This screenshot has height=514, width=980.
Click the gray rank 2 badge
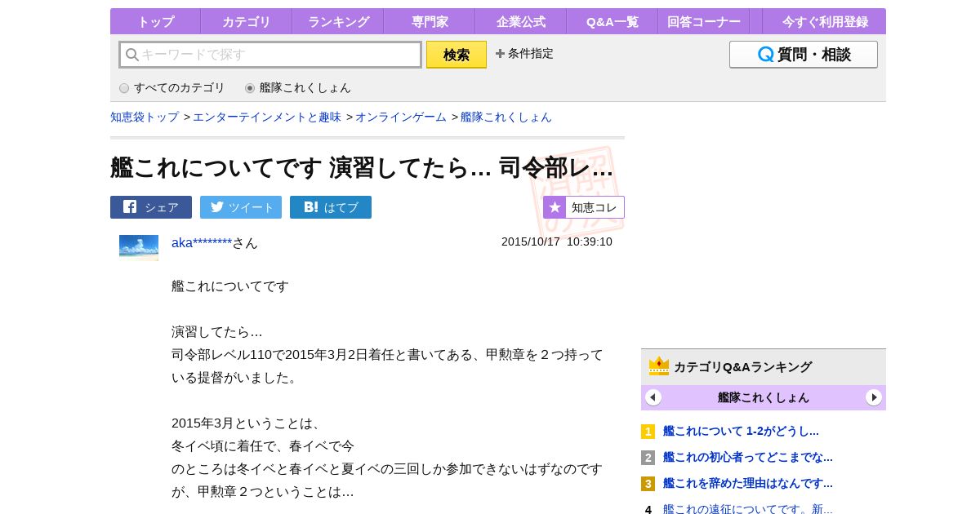click(x=648, y=458)
